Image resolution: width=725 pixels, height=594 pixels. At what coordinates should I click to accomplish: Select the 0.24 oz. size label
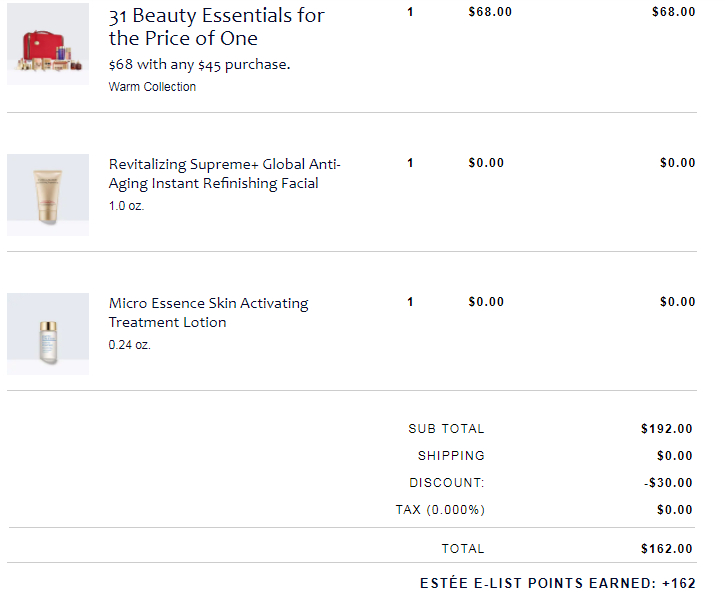pos(129,345)
